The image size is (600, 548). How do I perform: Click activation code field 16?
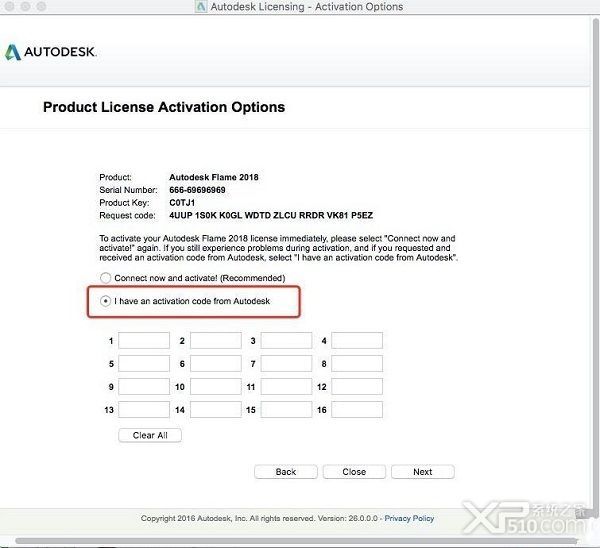coord(357,409)
